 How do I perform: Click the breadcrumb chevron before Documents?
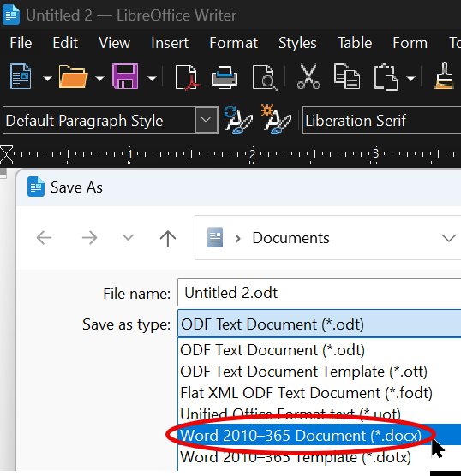click(238, 239)
